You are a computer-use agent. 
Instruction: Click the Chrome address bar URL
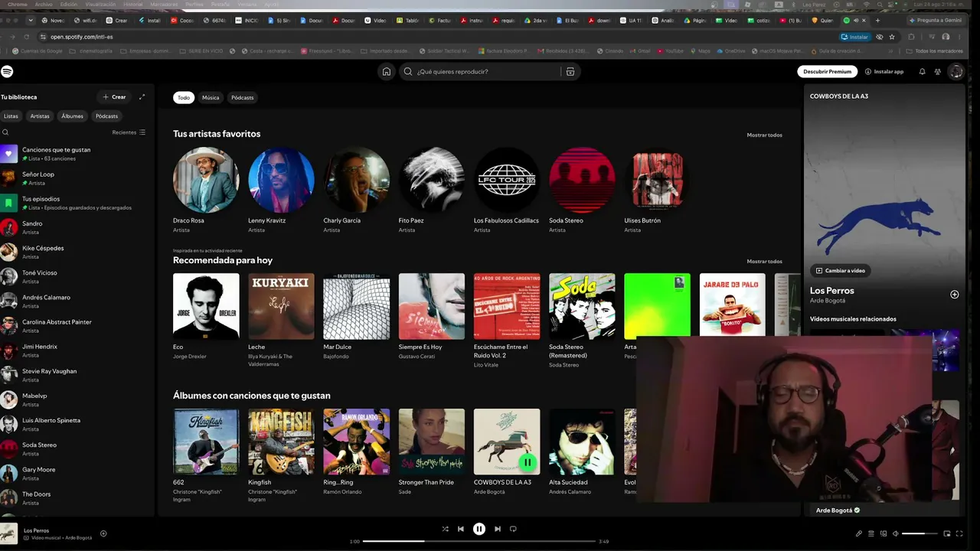tap(81, 37)
